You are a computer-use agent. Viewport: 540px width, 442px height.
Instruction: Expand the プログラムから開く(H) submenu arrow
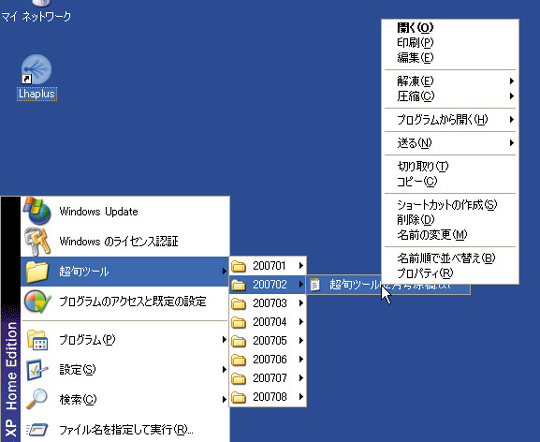coord(512,120)
